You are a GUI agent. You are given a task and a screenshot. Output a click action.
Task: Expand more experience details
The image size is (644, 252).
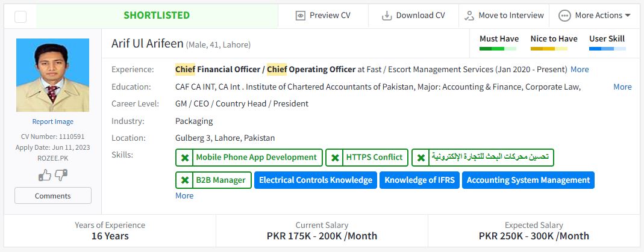pos(580,69)
